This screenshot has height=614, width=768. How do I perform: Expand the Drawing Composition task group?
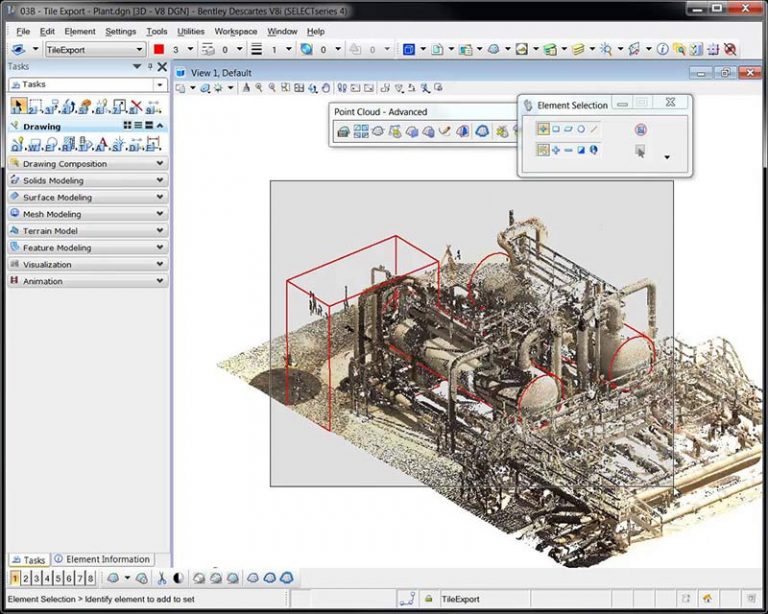[x=88, y=164]
